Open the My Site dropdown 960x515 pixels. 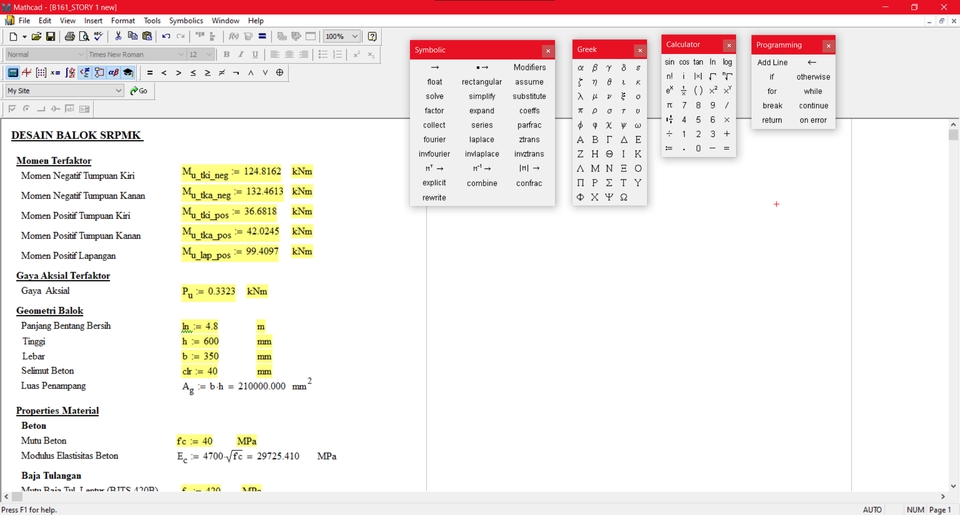tap(118, 91)
